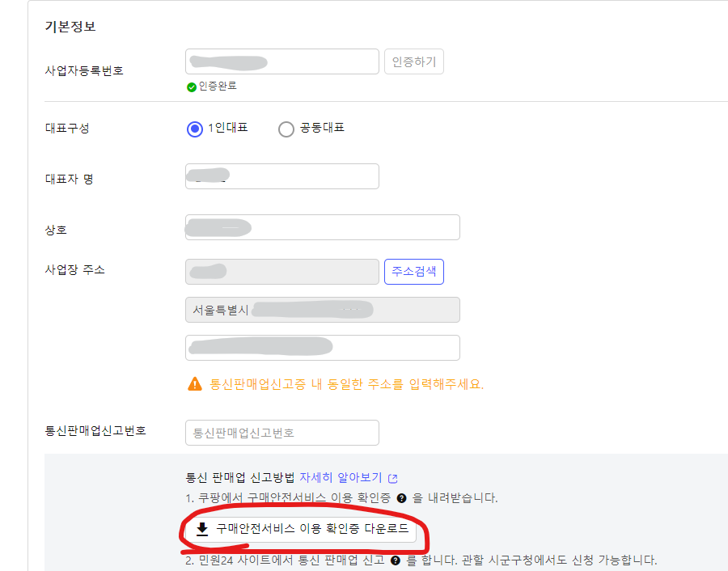Open help icon after 통신 판매업 신고
The width and height of the screenshot is (728, 571).
click(396, 560)
